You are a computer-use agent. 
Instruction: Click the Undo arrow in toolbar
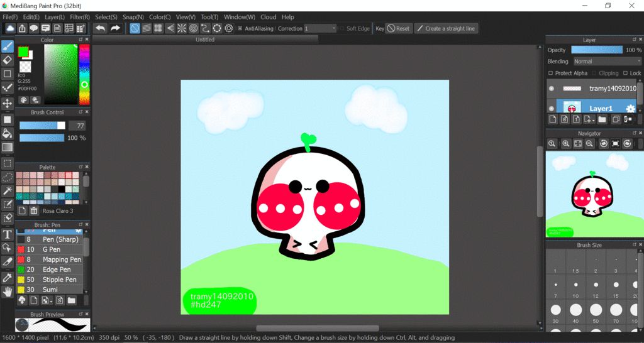click(100, 28)
